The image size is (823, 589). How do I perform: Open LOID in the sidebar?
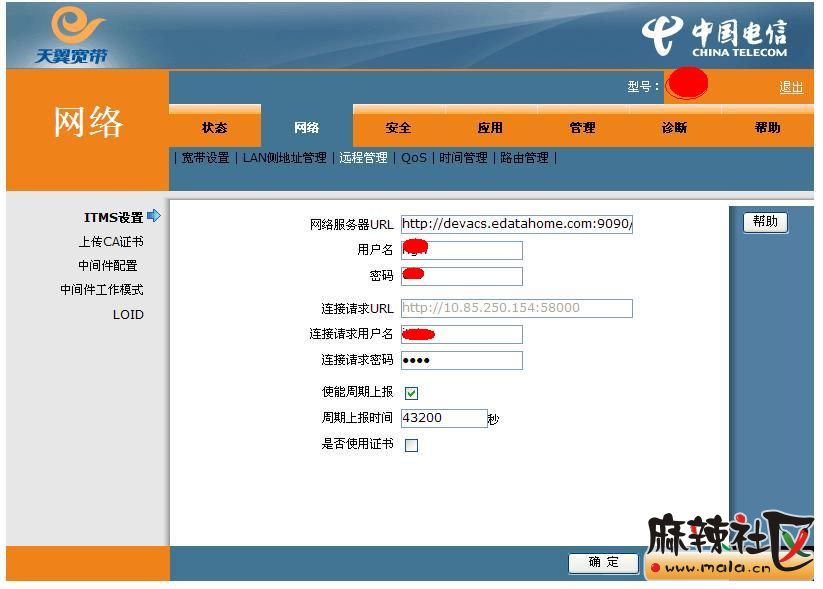pyautogui.click(x=128, y=315)
